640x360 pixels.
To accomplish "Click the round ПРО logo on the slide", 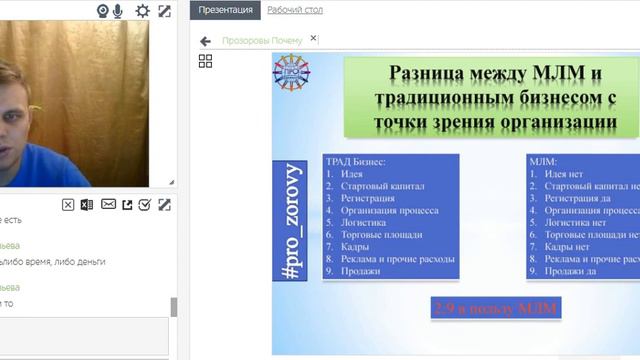I will 291,73.
